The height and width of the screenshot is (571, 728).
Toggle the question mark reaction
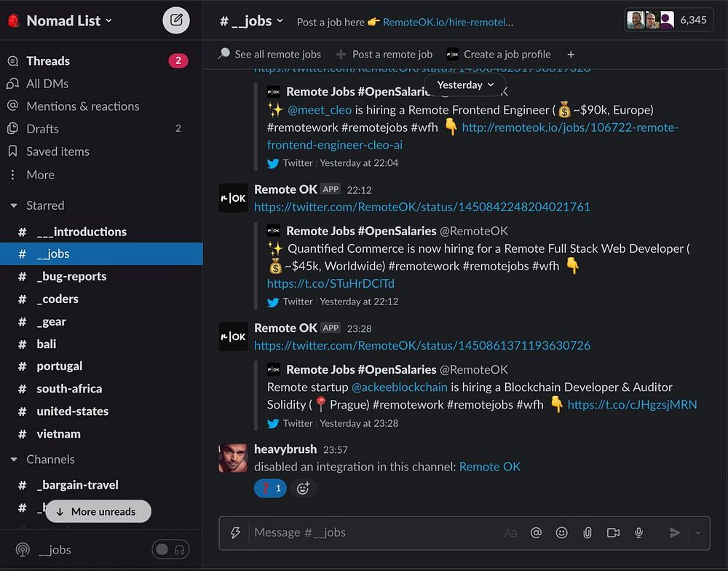click(270, 488)
